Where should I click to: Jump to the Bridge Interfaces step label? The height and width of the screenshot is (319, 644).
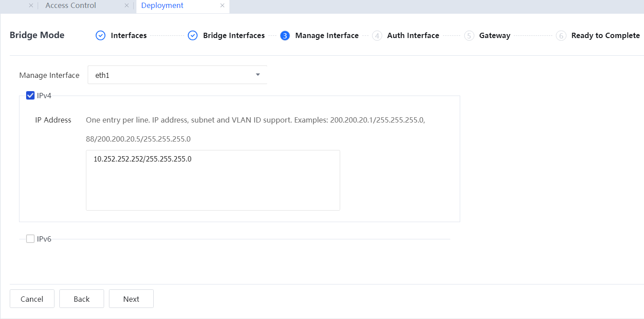[234, 36]
